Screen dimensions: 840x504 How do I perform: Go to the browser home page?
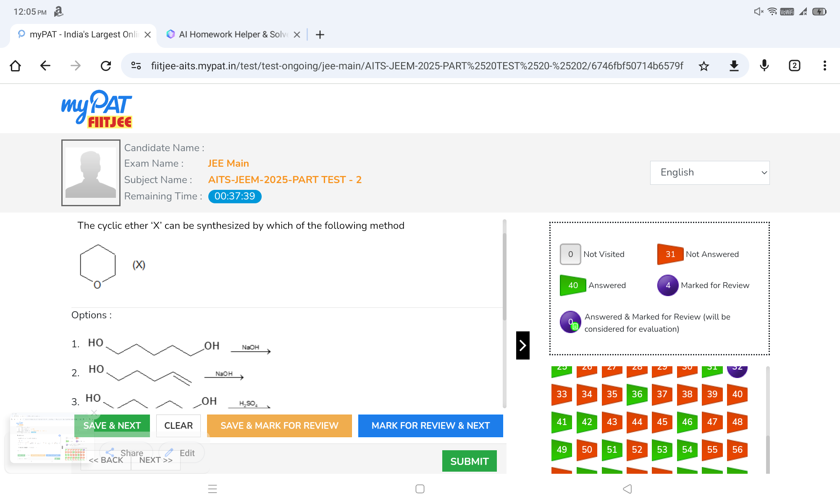pos(16,66)
